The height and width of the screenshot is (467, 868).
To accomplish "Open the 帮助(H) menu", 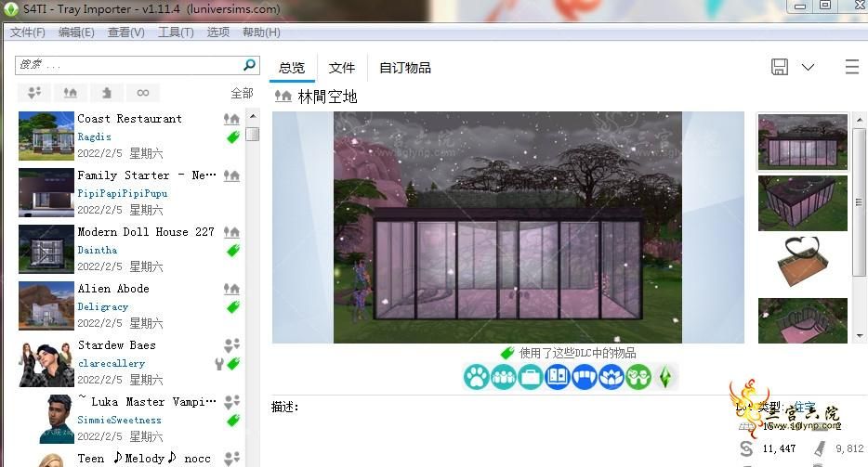I will click(261, 32).
